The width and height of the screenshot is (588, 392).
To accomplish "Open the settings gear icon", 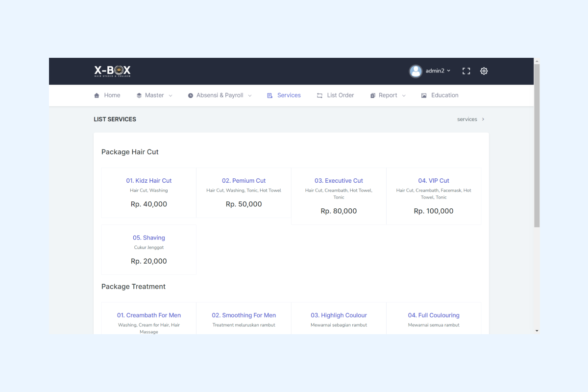I will [x=484, y=71].
